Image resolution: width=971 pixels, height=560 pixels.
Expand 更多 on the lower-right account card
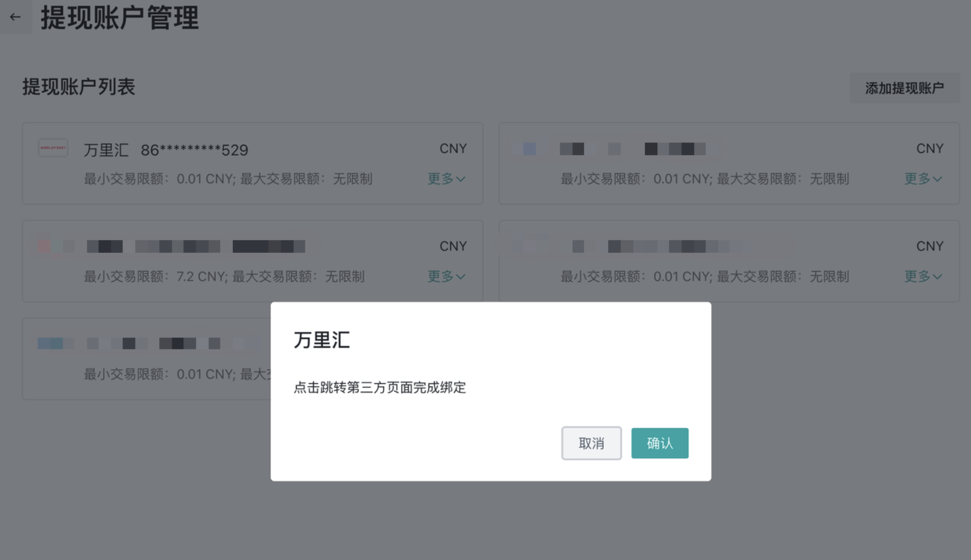(923, 277)
